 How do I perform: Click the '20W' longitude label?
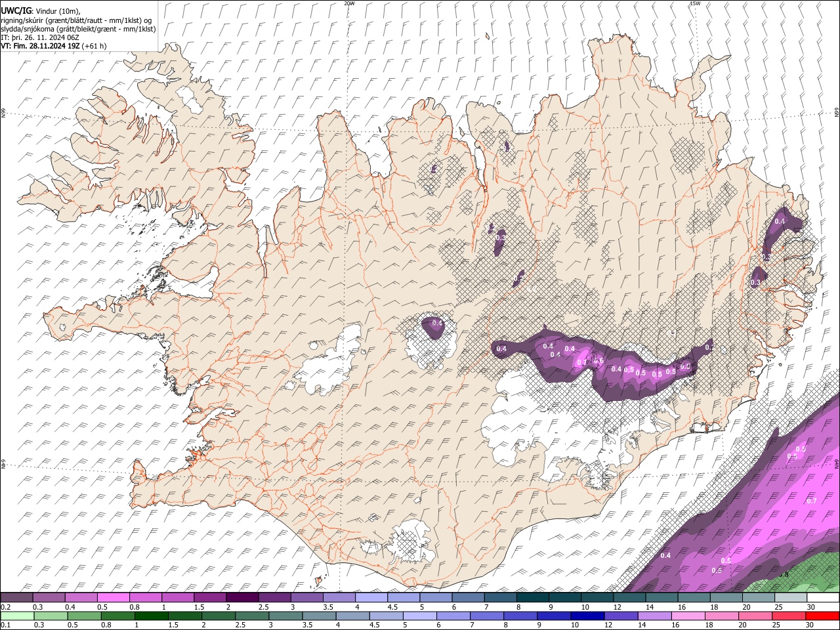tap(349, 3)
